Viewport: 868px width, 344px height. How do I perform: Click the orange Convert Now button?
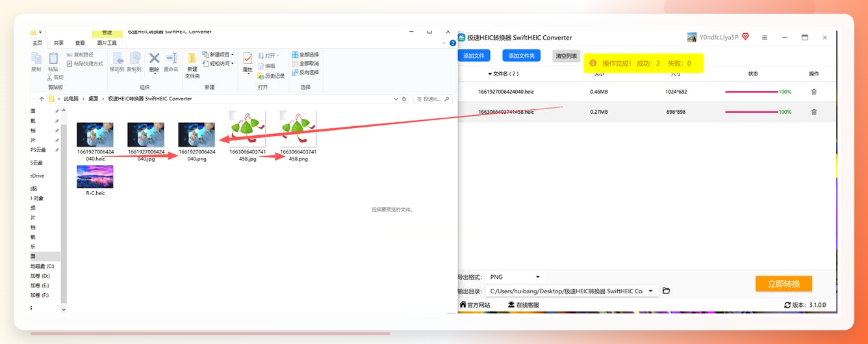(x=784, y=284)
